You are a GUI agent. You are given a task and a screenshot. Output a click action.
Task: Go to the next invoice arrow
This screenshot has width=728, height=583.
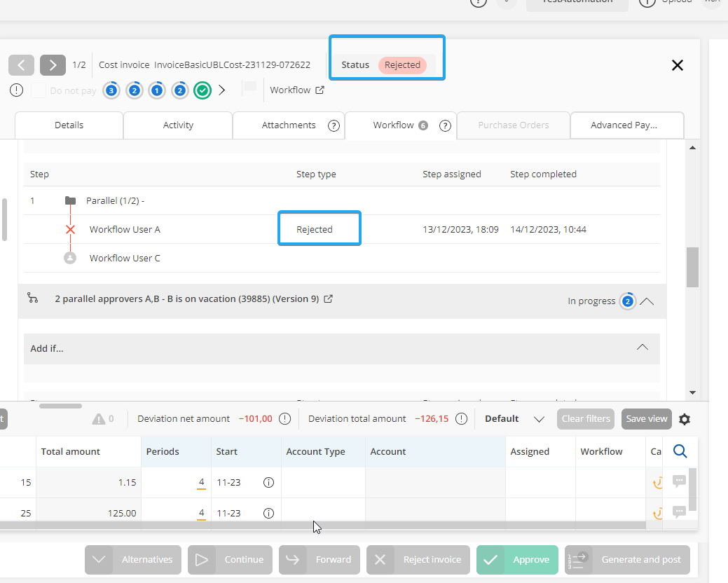point(53,65)
